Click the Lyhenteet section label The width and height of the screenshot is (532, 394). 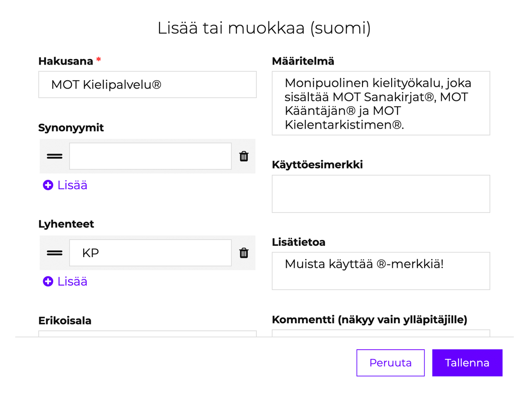(x=66, y=224)
